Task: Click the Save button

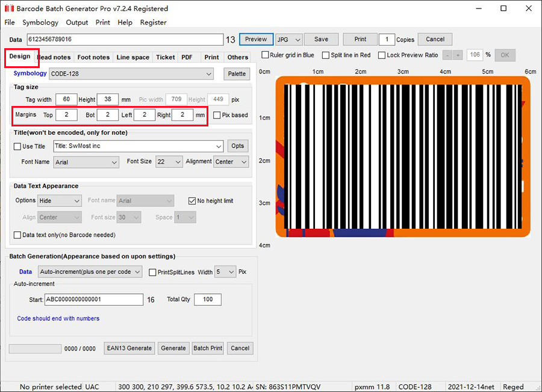Action: pyautogui.click(x=321, y=39)
